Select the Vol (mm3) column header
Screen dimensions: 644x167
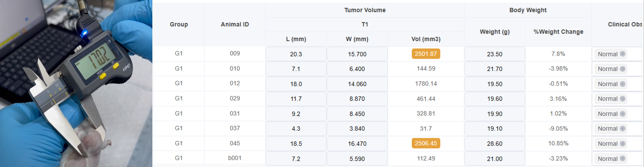point(426,39)
